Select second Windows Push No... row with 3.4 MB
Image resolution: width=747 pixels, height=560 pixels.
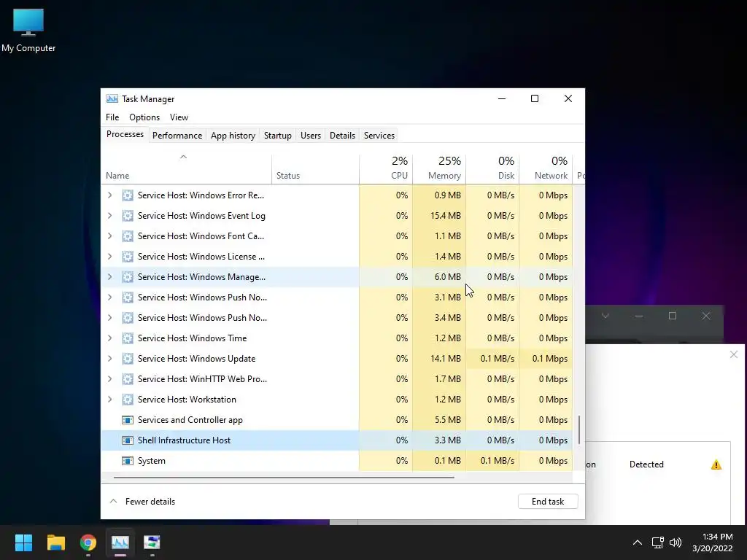336,318
